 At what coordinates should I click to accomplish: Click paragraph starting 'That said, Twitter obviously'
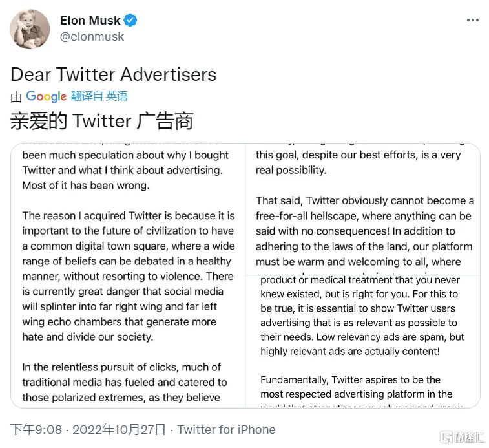[x=364, y=231]
